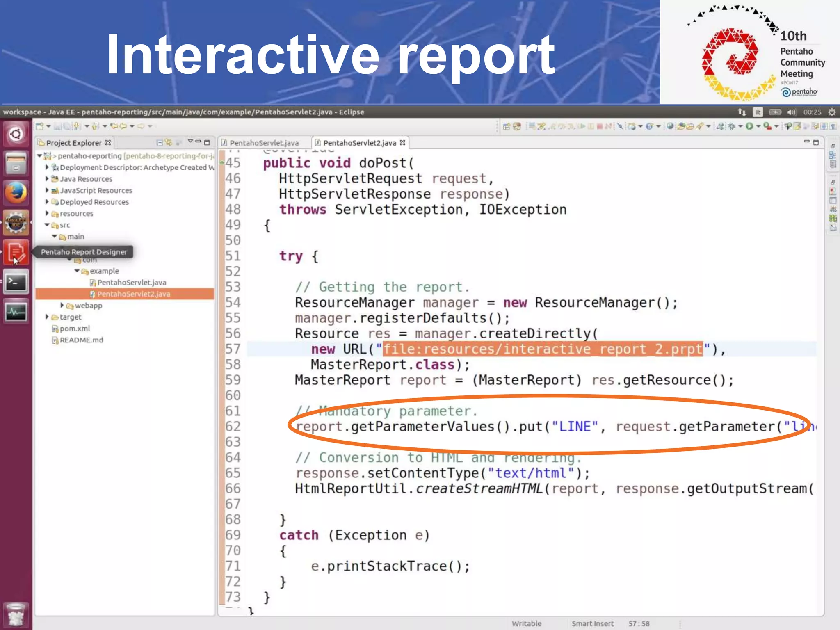This screenshot has width=840, height=630.
Task: Click the sound volume indicator
Action: 792,112
